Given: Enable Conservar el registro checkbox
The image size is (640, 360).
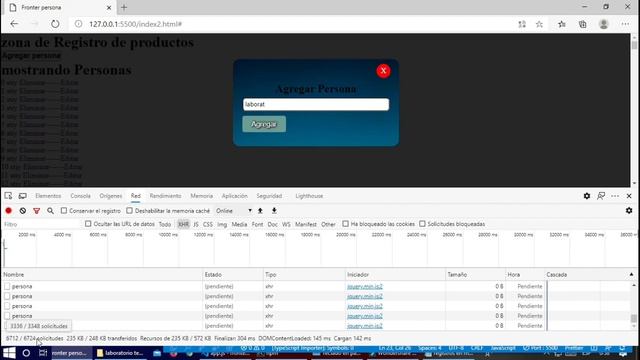Looking at the screenshot, I should point(64,211).
